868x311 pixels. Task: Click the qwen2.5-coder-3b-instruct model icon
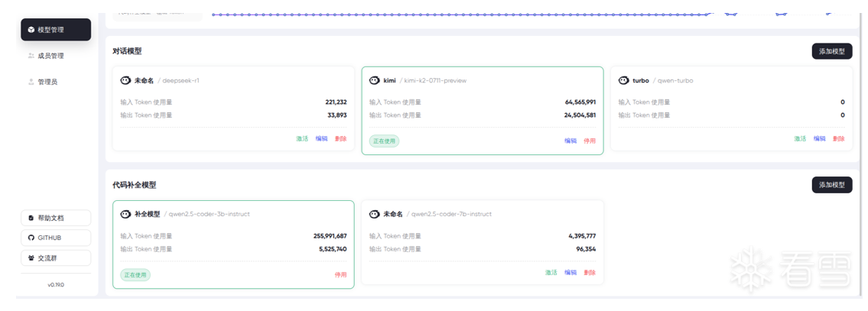coord(125,214)
